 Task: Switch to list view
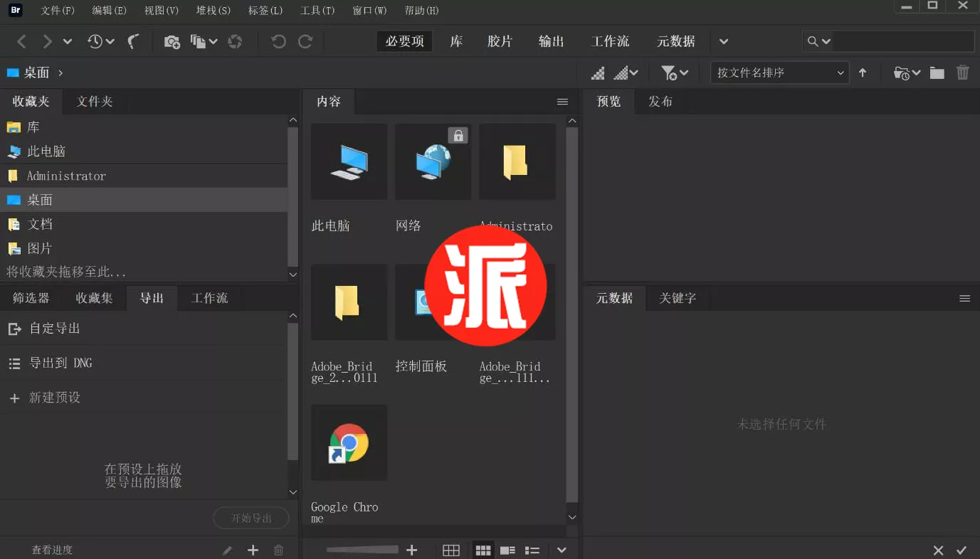pyautogui.click(x=532, y=550)
